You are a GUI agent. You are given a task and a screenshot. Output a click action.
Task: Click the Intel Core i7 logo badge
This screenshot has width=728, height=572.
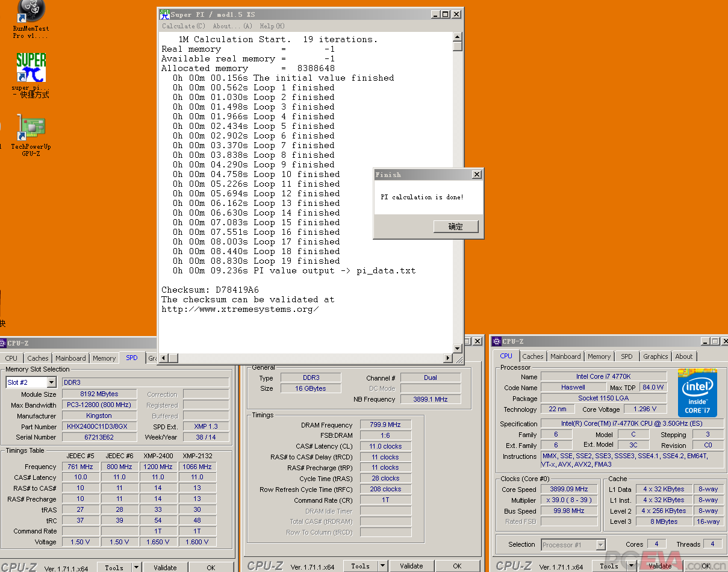(697, 392)
